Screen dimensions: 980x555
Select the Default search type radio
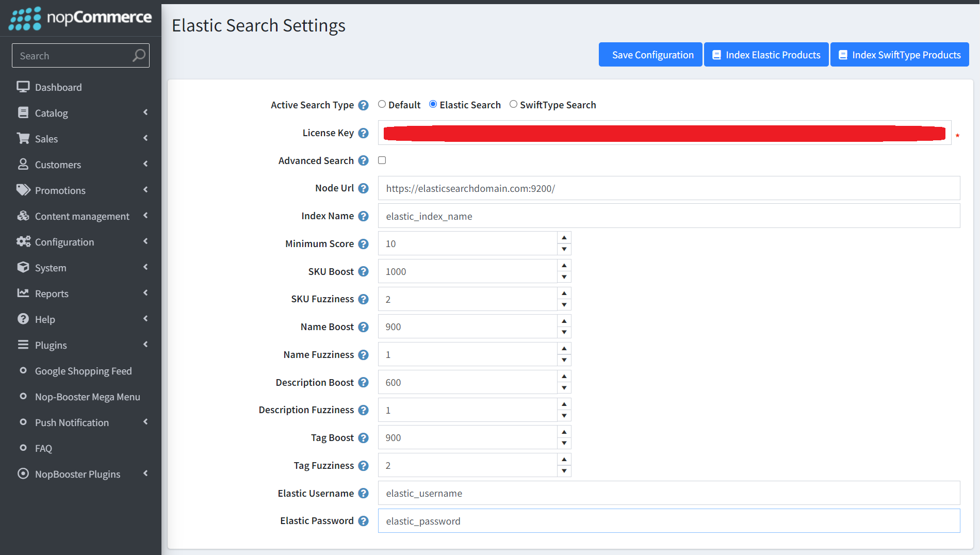coord(382,104)
